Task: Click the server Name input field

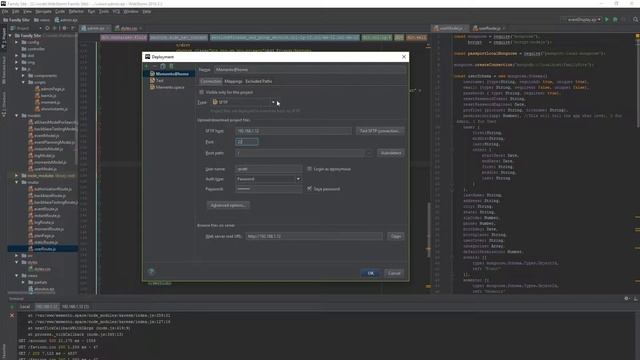Action: (x=310, y=70)
